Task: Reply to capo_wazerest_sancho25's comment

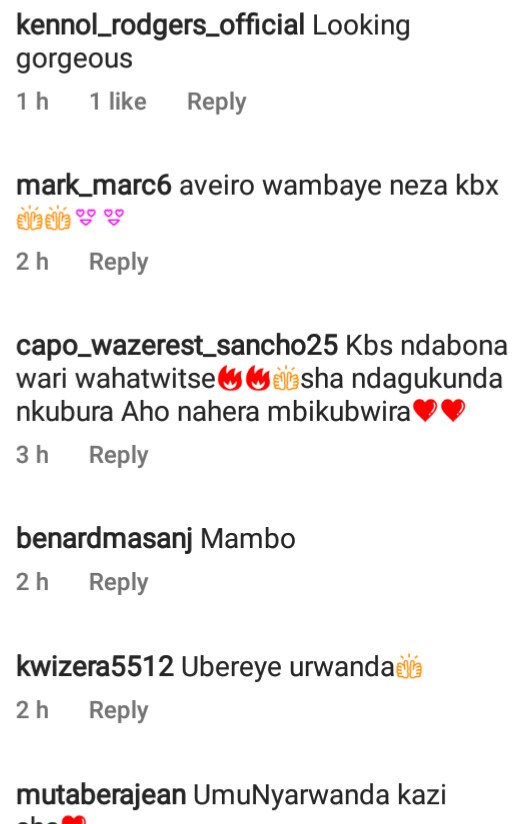Action: [118, 455]
